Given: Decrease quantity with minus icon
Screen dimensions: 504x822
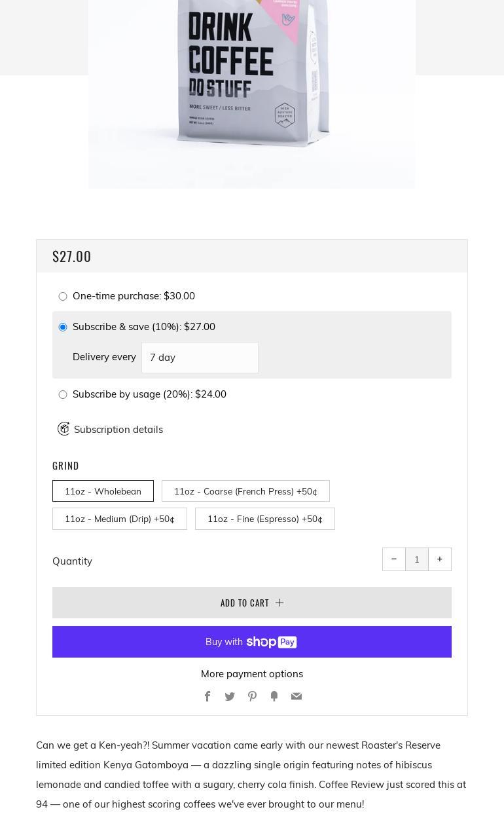Looking at the screenshot, I should click(x=394, y=559).
